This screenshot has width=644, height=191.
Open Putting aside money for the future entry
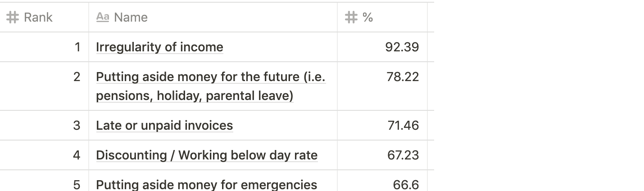click(211, 86)
